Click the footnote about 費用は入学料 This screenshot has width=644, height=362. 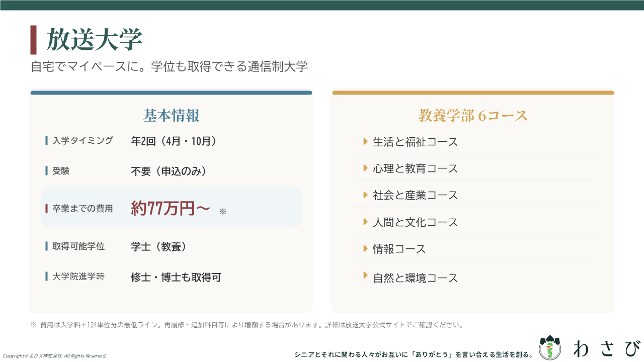pyautogui.click(x=247, y=325)
